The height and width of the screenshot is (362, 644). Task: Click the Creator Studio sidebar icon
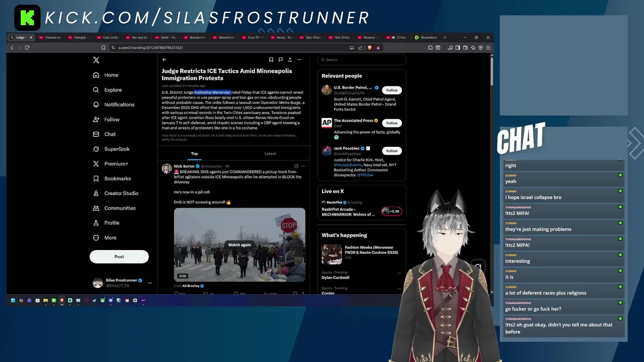96,193
